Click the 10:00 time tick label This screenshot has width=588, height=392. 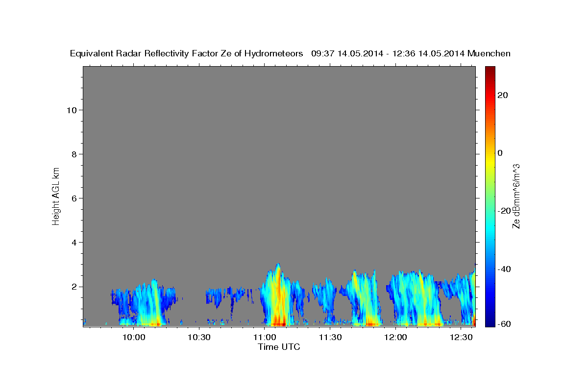click(133, 338)
